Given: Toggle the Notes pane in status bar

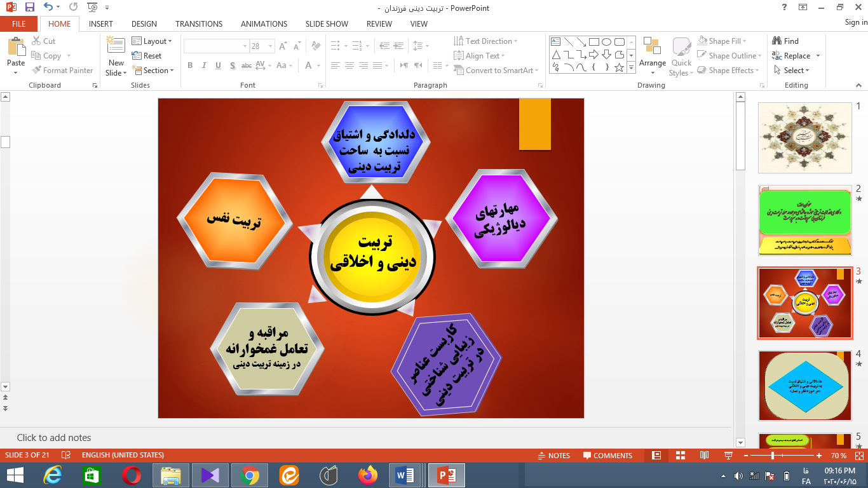Looking at the screenshot, I should point(553,456).
